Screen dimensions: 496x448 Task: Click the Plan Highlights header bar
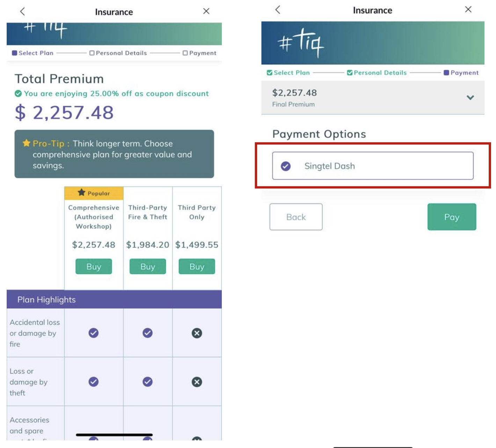click(x=114, y=299)
